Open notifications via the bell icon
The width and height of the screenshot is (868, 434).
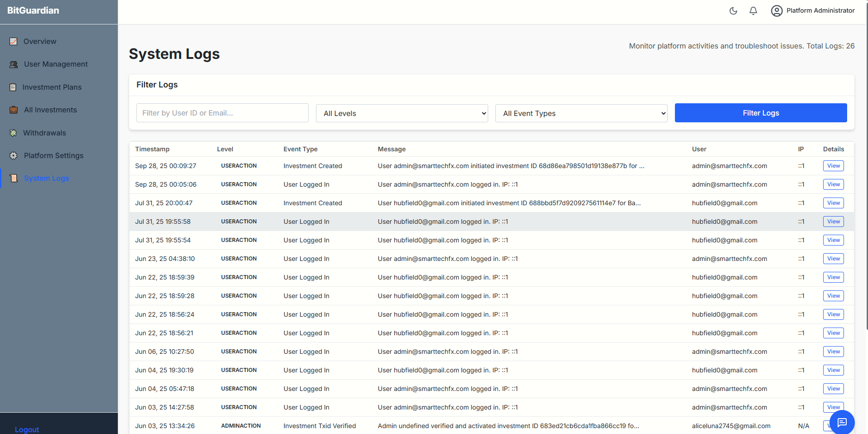(x=753, y=11)
